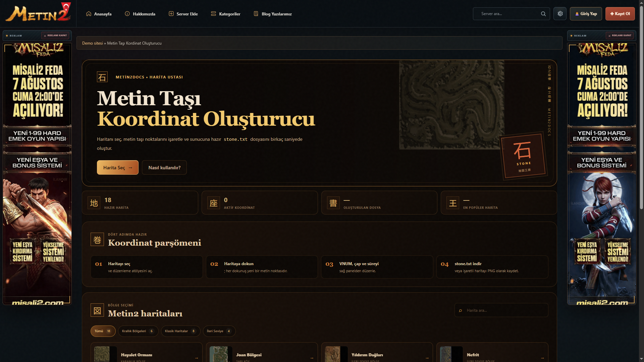The width and height of the screenshot is (644, 362).
Task: Click the Metin2 logo
Action: 38,13
